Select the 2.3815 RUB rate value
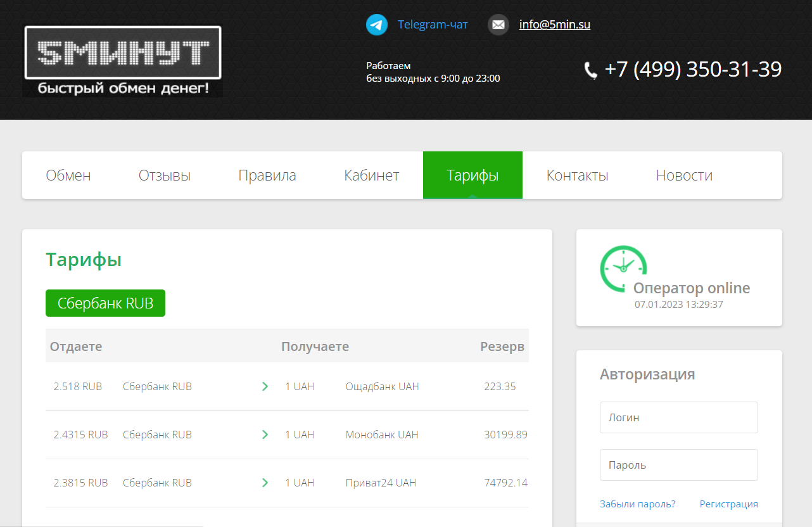The image size is (812, 527). (81, 483)
